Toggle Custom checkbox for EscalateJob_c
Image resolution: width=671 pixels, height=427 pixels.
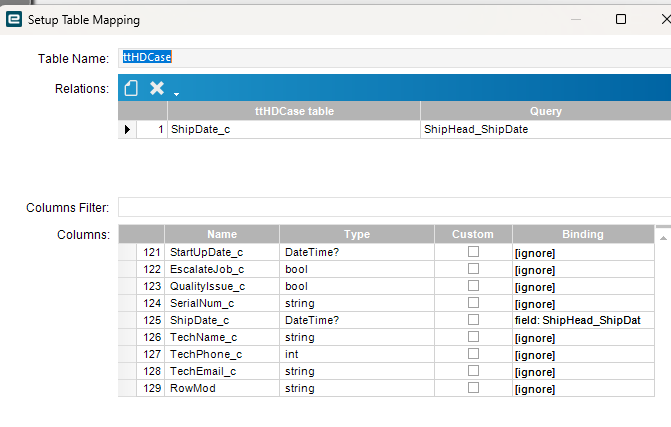pos(473,269)
